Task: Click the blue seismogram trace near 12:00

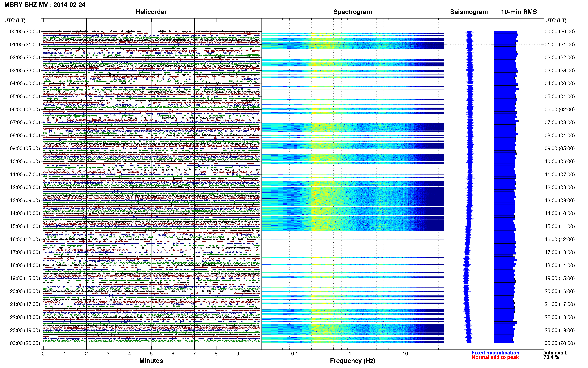Action: 470,187
